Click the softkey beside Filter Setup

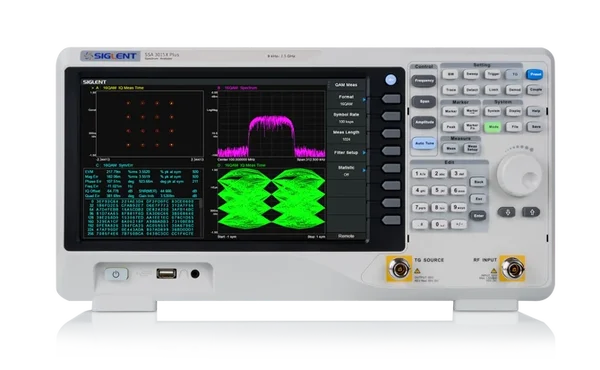pyautogui.click(x=391, y=151)
